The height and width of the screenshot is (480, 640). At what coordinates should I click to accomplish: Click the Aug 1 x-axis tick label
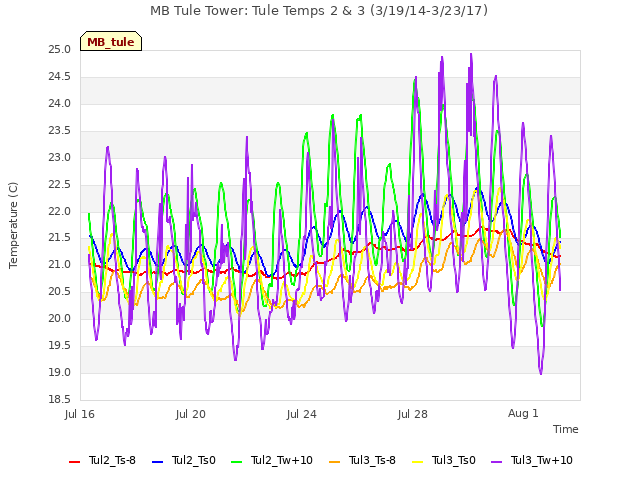(523, 413)
